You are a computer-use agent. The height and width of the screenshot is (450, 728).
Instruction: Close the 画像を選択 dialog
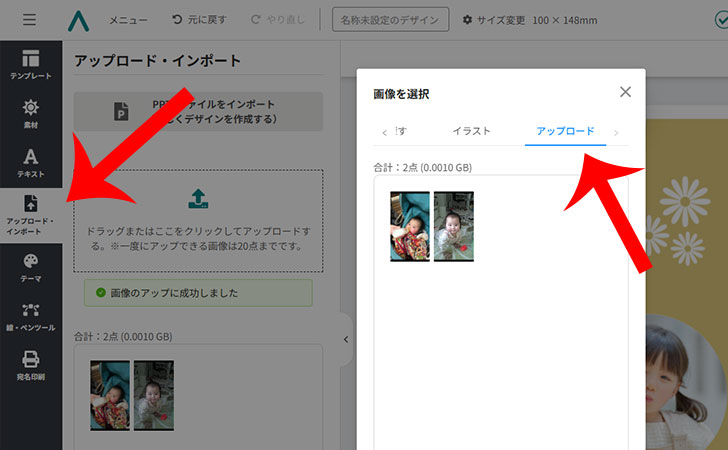pos(625,92)
